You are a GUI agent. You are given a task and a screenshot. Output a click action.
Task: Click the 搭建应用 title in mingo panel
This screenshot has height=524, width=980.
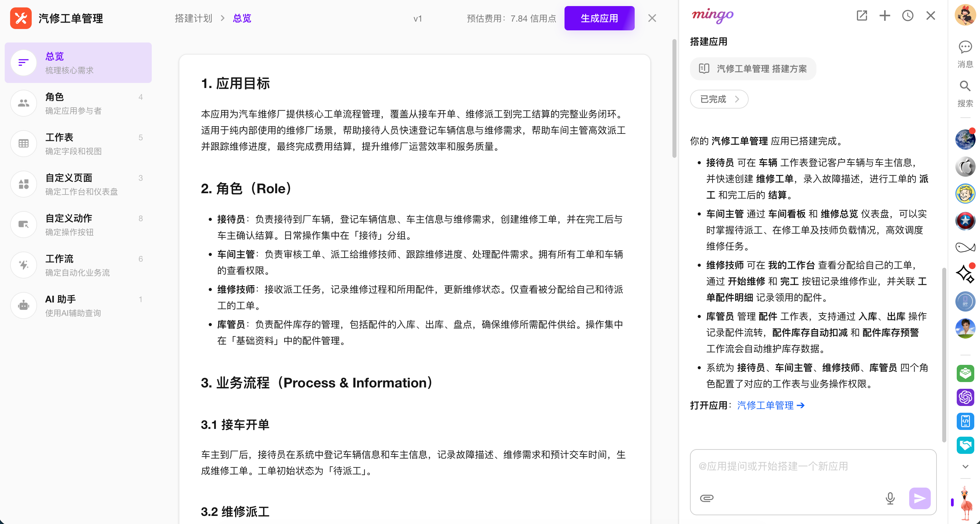tap(709, 41)
